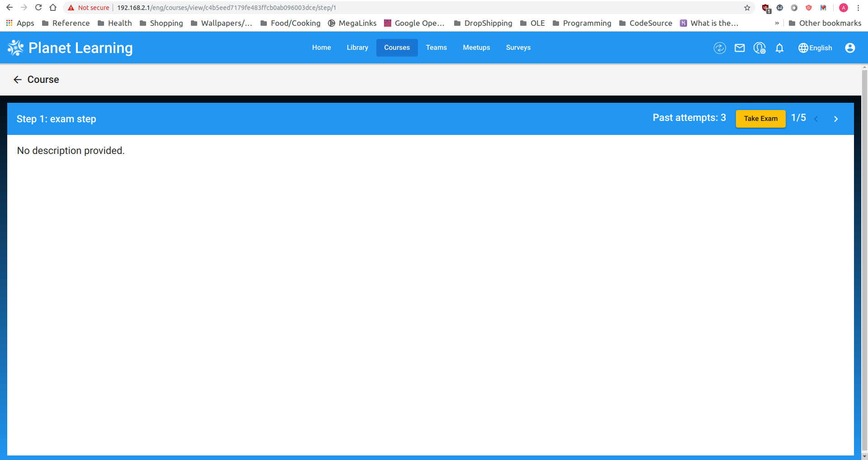The width and height of the screenshot is (868, 460).
Task: Open the Apps grid shortcut
Action: pyautogui.click(x=20, y=23)
